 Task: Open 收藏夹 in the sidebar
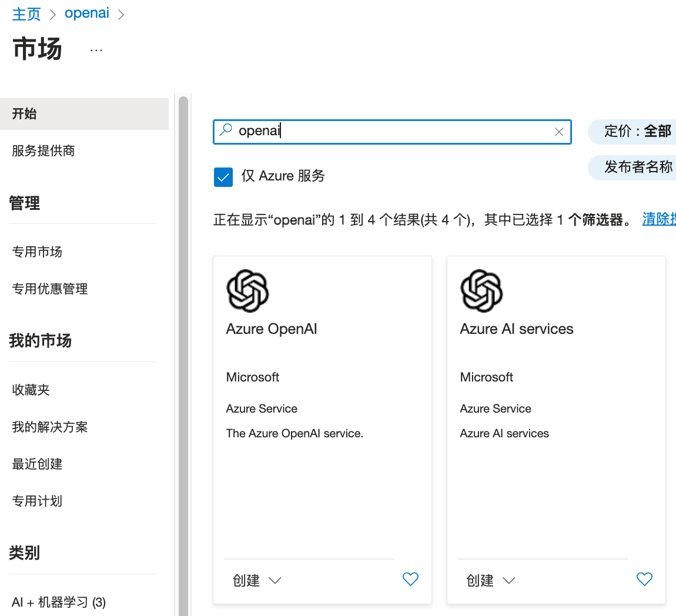pos(31,390)
